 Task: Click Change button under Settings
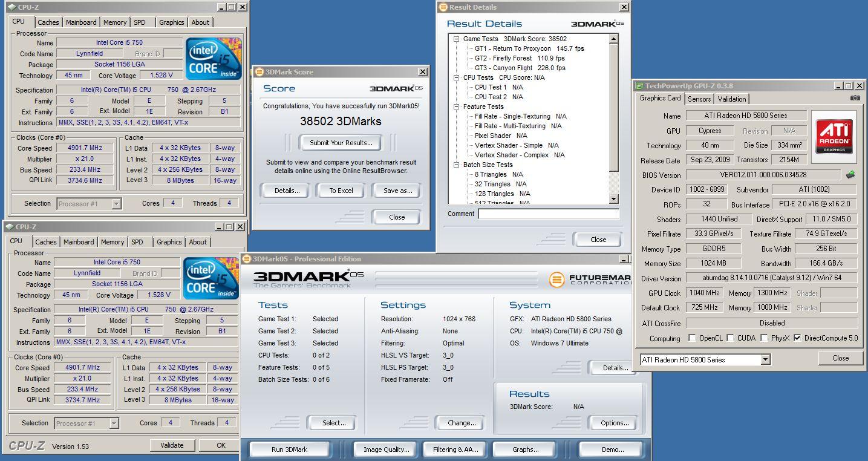click(462, 423)
